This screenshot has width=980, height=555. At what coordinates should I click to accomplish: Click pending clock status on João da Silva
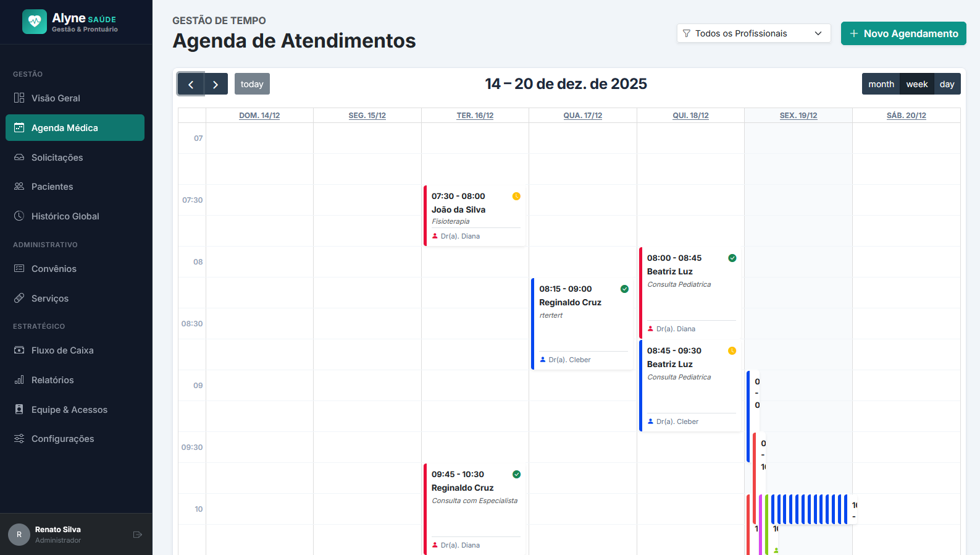click(x=516, y=196)
